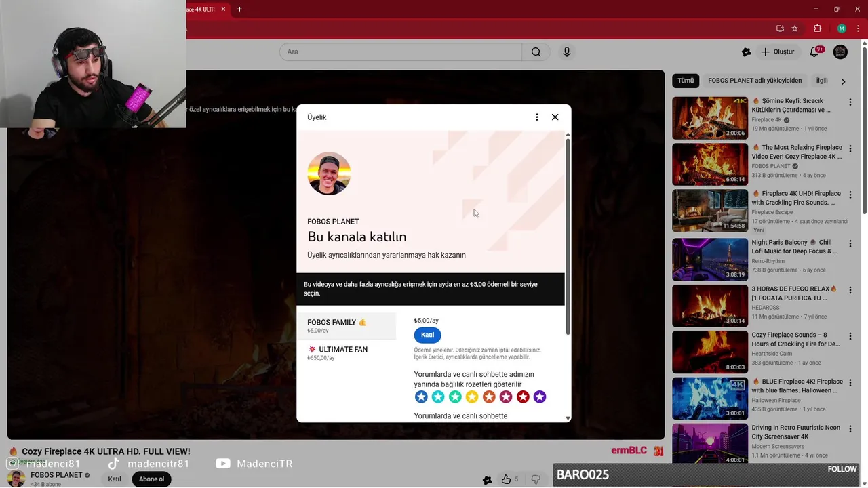Open menu for Şömine Keyfi video

point(850,102)
